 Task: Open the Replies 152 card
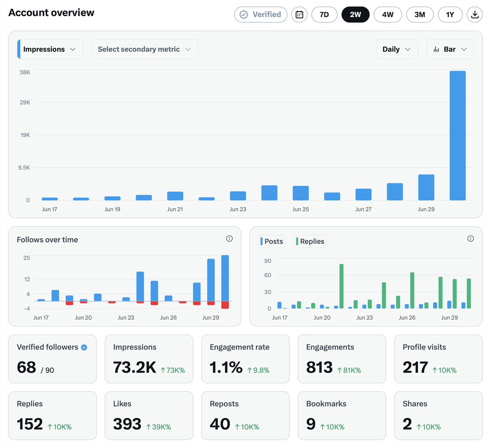pos(52,416)
